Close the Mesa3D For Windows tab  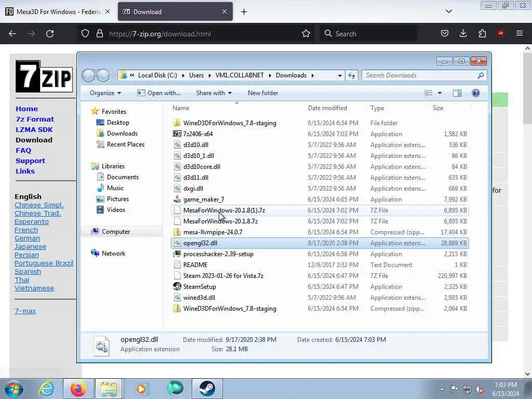108,11
